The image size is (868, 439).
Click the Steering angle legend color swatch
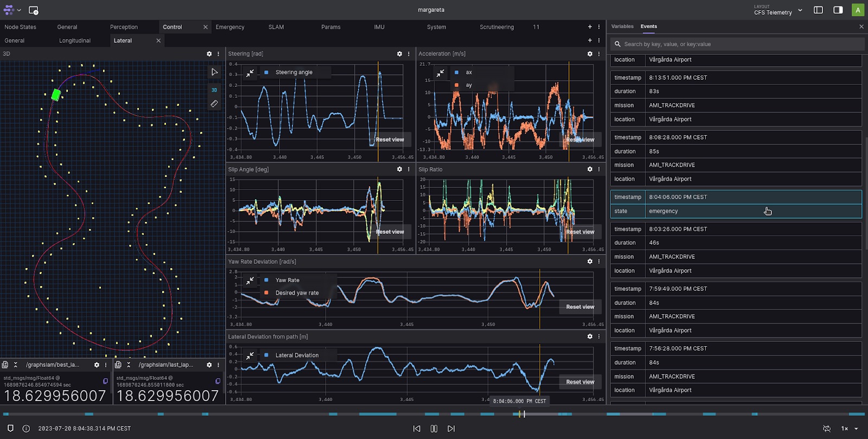266,72
